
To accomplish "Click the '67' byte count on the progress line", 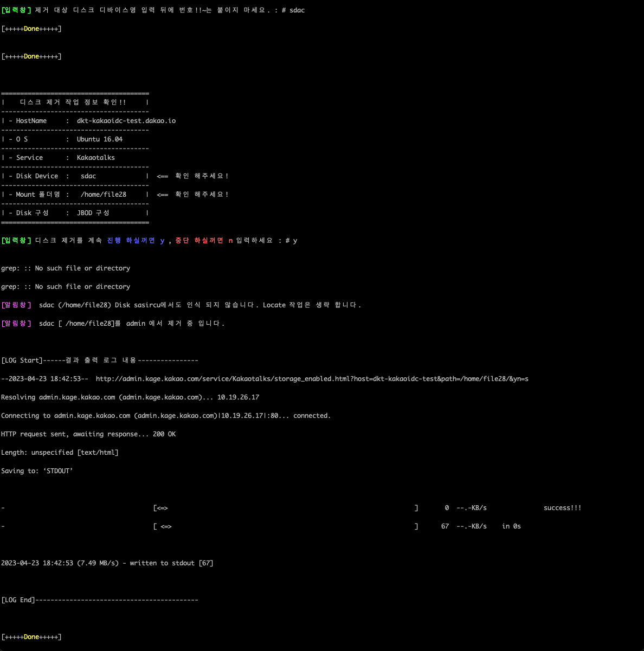I will (445, 526).
